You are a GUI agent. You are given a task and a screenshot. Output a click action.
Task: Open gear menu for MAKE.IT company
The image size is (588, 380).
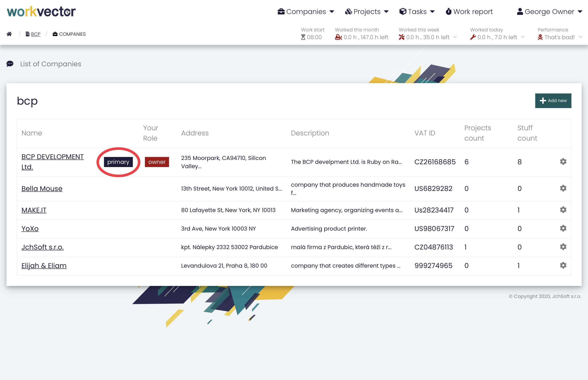coord(563,210)
